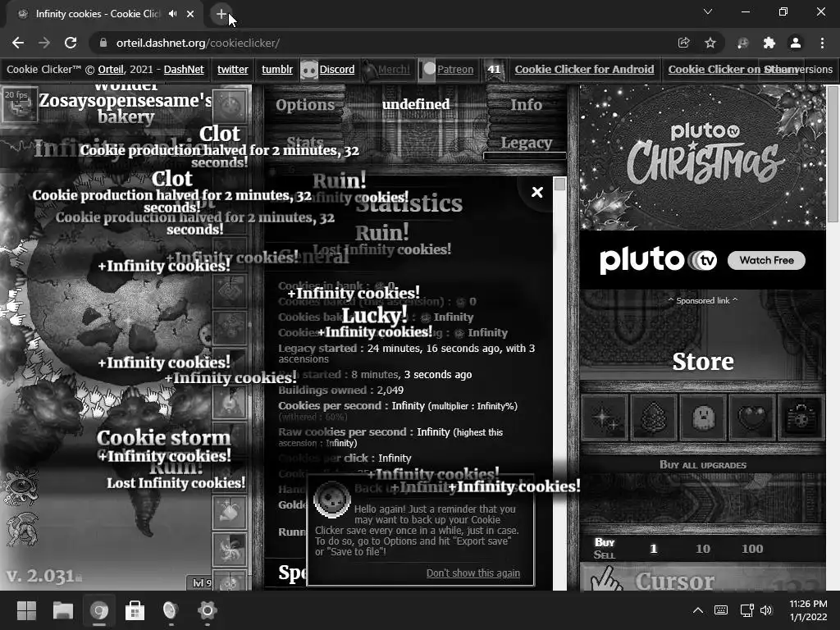Viewport: 840px width, 630px height.
Task: Open Cookie Clicker on Steam link
Action: pyautogui.click(x=733, y=69)
